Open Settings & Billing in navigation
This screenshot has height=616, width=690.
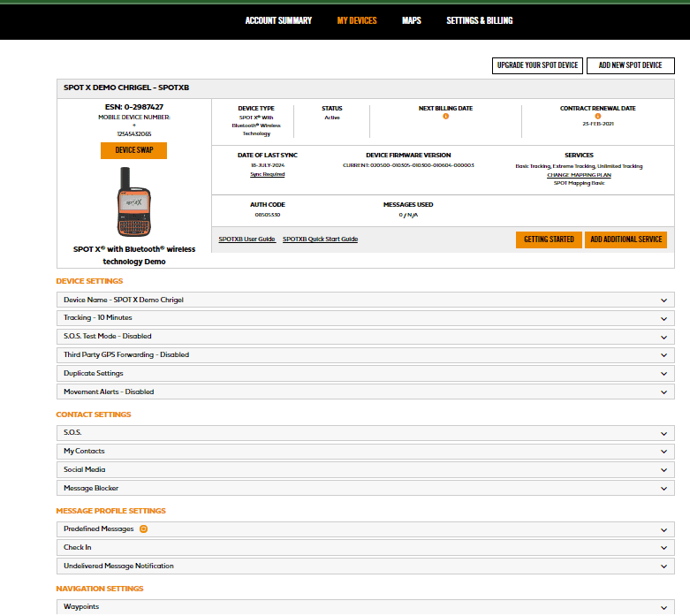(x=479, y=20)
